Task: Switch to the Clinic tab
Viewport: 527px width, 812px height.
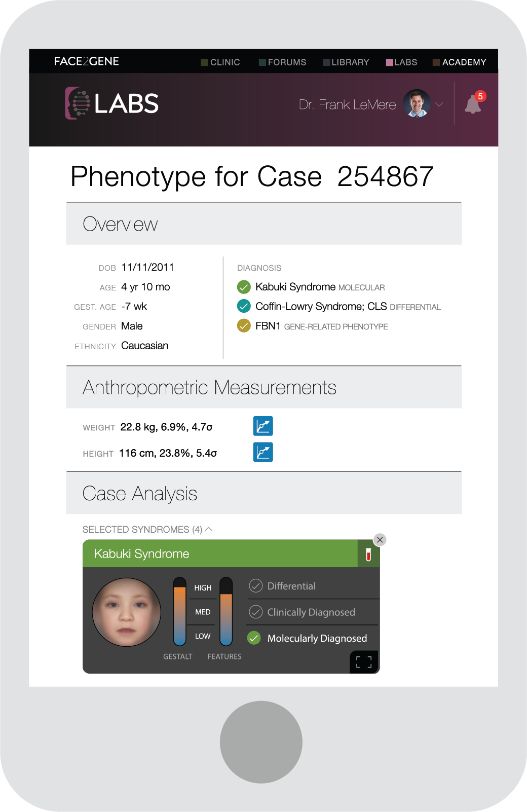Action: pyautogui.click(x=220, y=62)
